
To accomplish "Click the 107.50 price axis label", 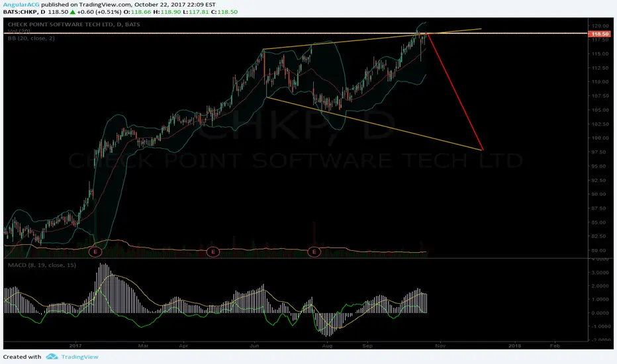I will pyautogui.click(x=600, y=95).
